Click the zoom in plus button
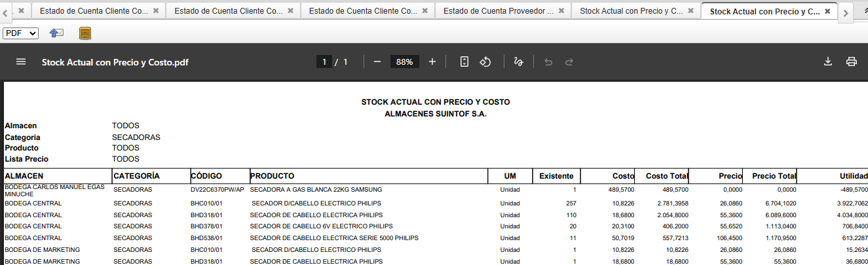The image size is (868, 265). point(432,62)
